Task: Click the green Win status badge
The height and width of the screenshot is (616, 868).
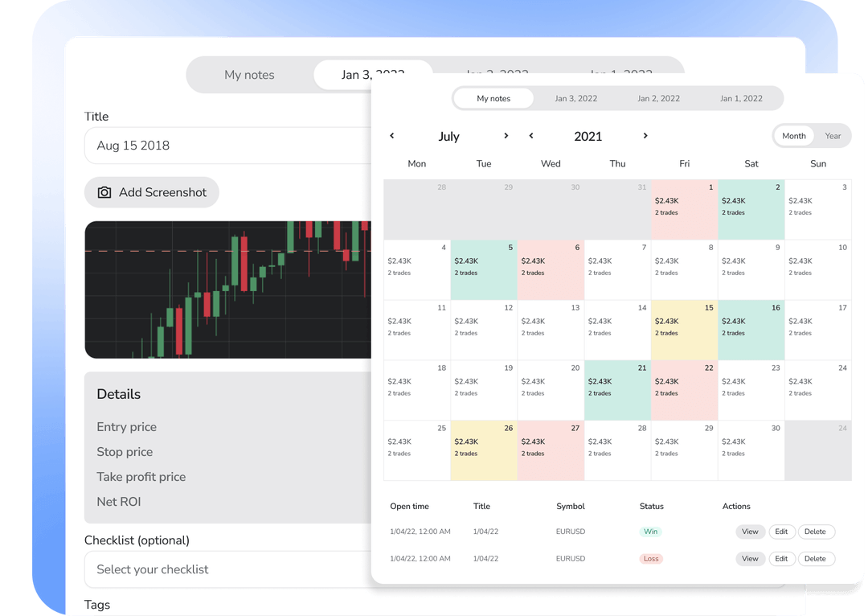Action: (650, 532)
